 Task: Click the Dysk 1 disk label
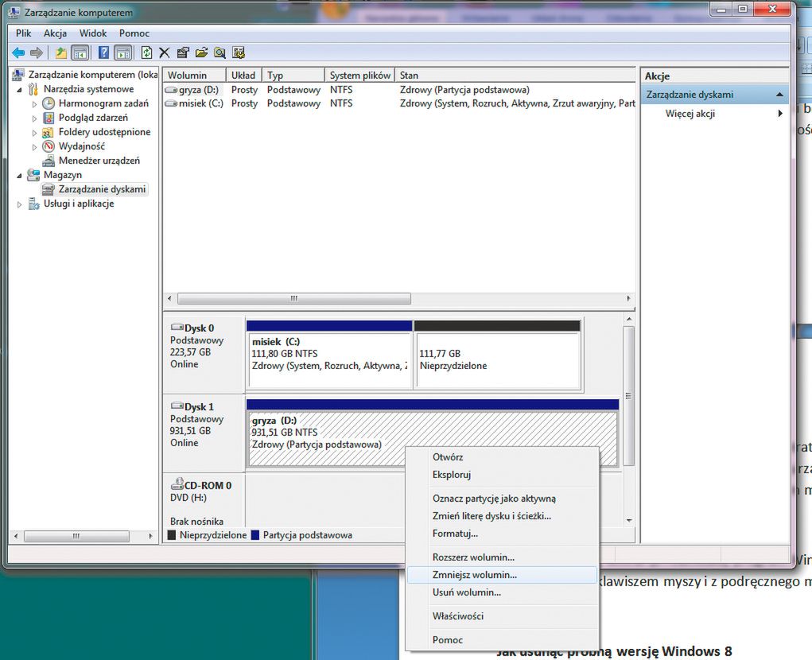click(200, 407)
